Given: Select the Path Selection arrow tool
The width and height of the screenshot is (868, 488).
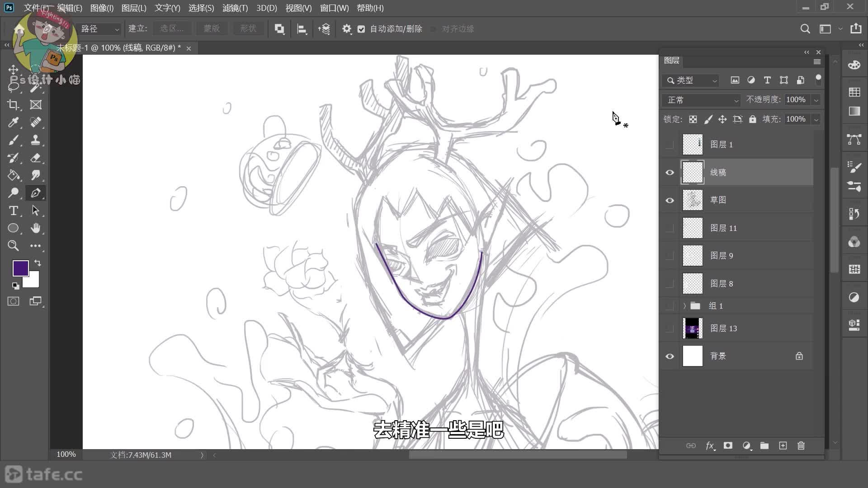Looking at the screenshot, I should (x=35, y=211).
